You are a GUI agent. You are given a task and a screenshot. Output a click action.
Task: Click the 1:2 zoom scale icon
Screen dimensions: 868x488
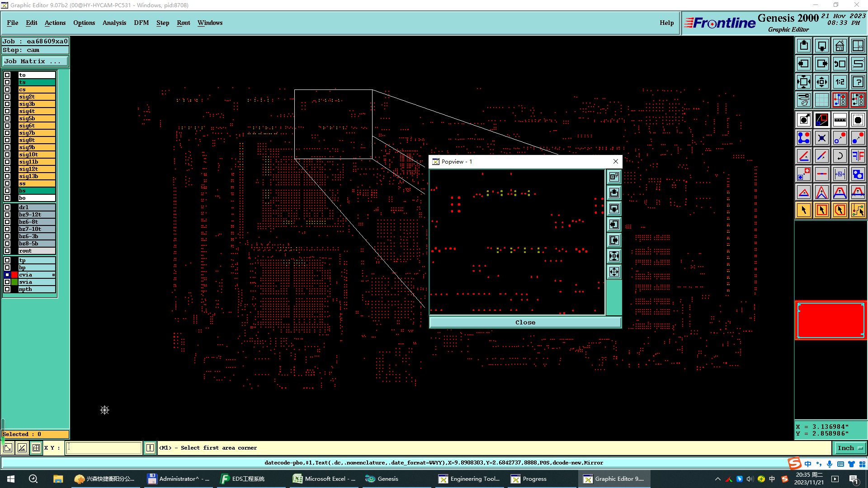point(840,82)
